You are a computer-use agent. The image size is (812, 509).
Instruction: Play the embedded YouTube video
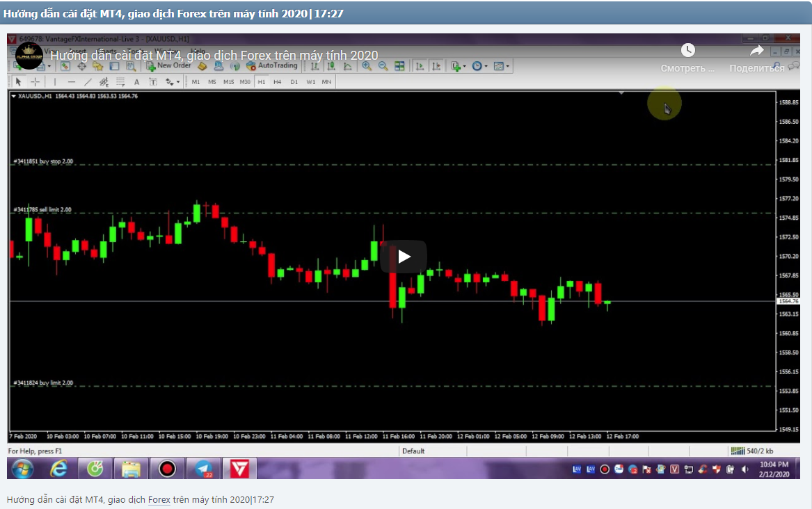coord(404,257)
